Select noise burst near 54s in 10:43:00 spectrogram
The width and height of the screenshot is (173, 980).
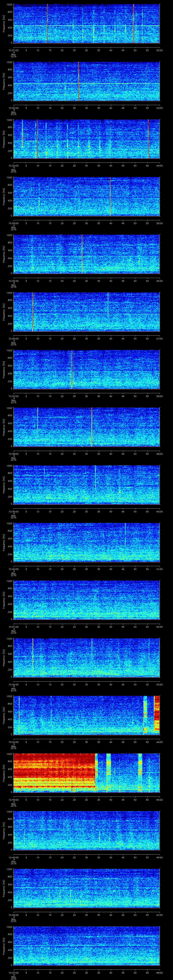coord(145,715)
